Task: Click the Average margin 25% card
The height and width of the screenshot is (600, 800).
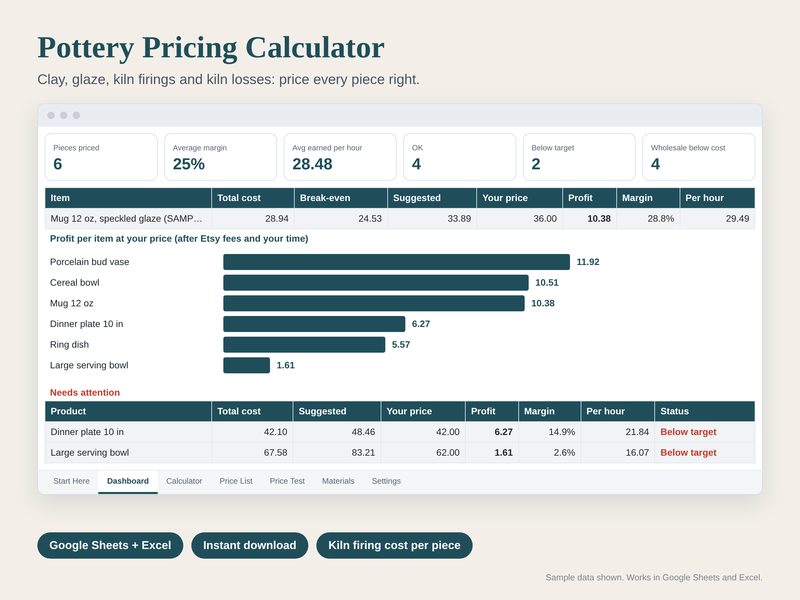Action: (x=220, y=157)
